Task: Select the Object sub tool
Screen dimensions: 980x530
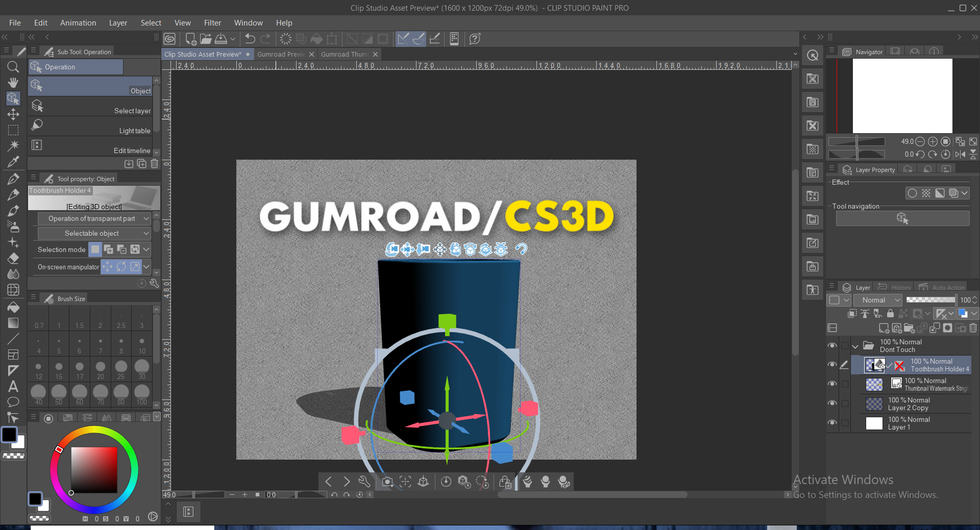Action: coord(91,86)
